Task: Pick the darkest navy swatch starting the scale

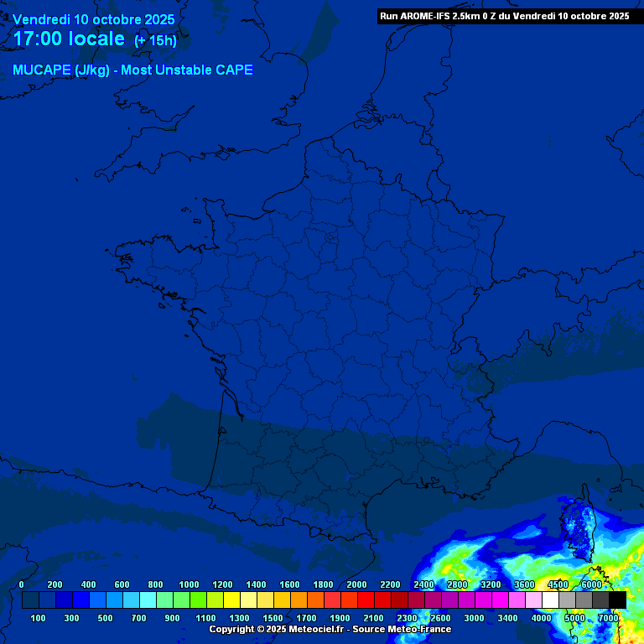Action: click(30, 600)
